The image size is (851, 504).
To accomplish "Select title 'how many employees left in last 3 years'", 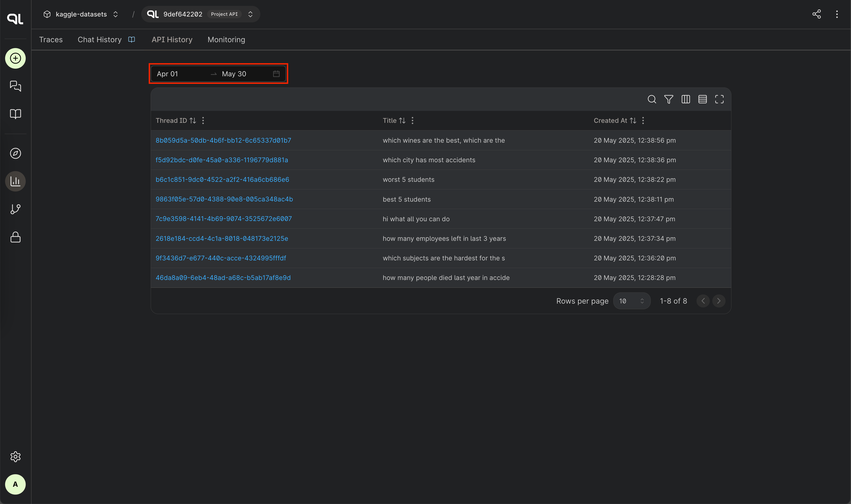I will 445,239.
